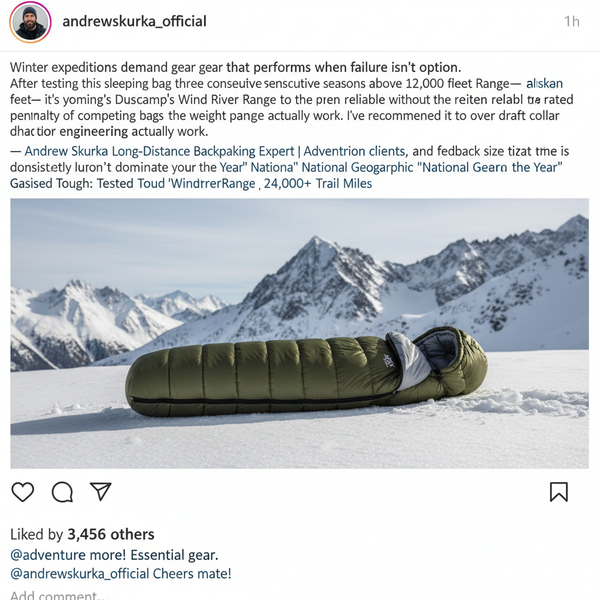Viewport: 600px width, 600px height.
Task: Open Andrew Skurka Long-Distance Backpaking Expert link
Action: (x=159, y=151)
